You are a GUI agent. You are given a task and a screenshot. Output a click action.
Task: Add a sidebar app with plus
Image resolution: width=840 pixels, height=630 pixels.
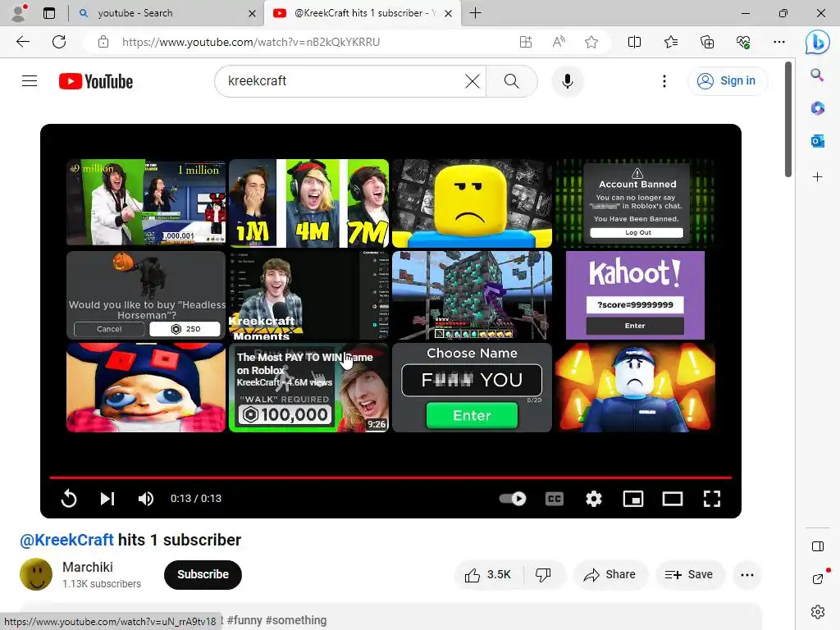click(817, 177)
